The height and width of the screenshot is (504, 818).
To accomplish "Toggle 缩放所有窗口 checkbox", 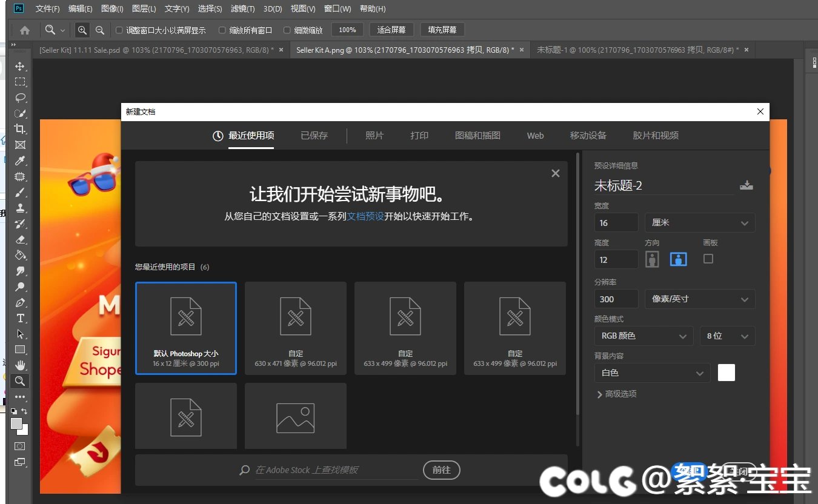I will tap(222, 30).
